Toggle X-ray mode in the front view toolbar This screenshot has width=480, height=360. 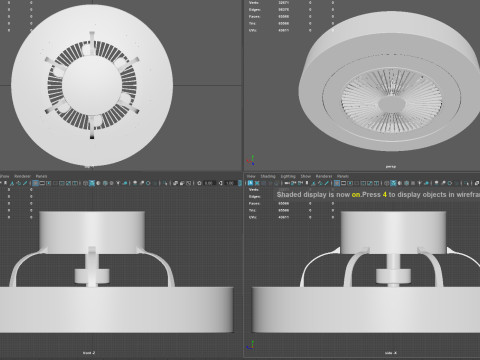[x=175, y=183]
